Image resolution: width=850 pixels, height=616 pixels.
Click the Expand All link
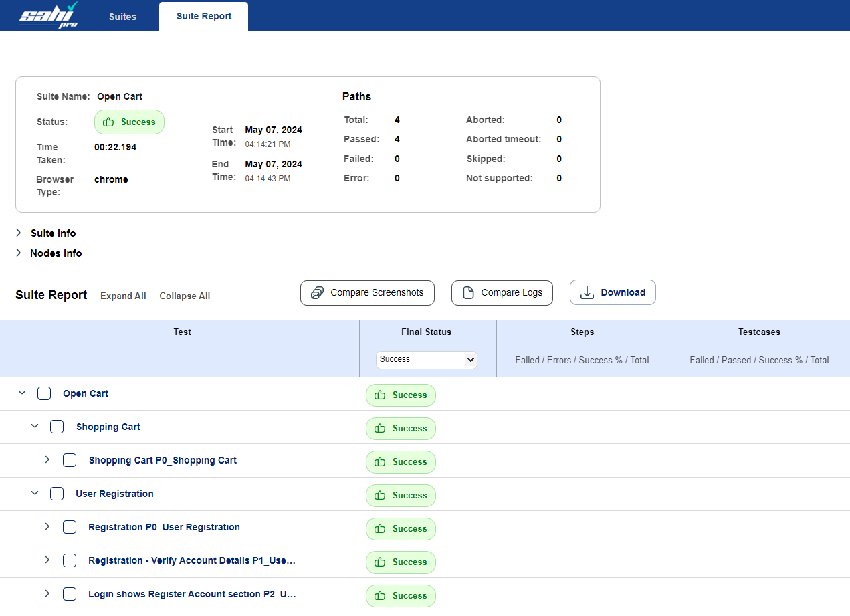pyautogui.click(x=123, y=296)
